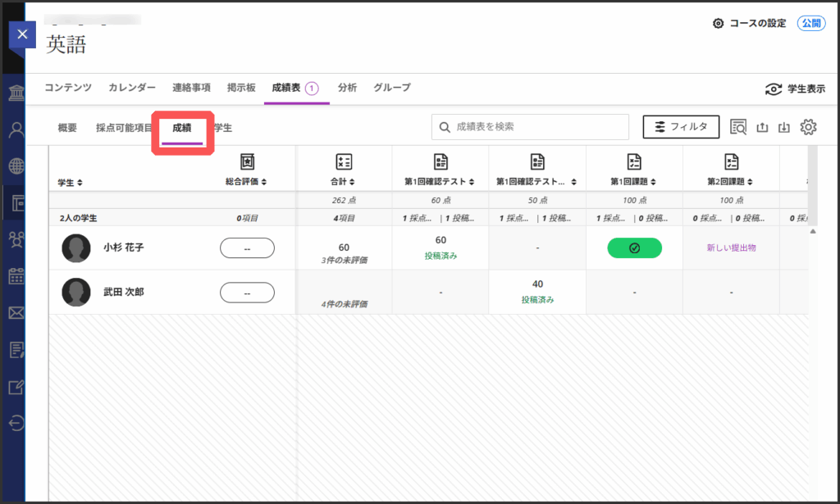This screenshot has height=504, width=840.
Task: Click the green completed checkmark for 小杉 花子
Action: (x=634, y=248)
